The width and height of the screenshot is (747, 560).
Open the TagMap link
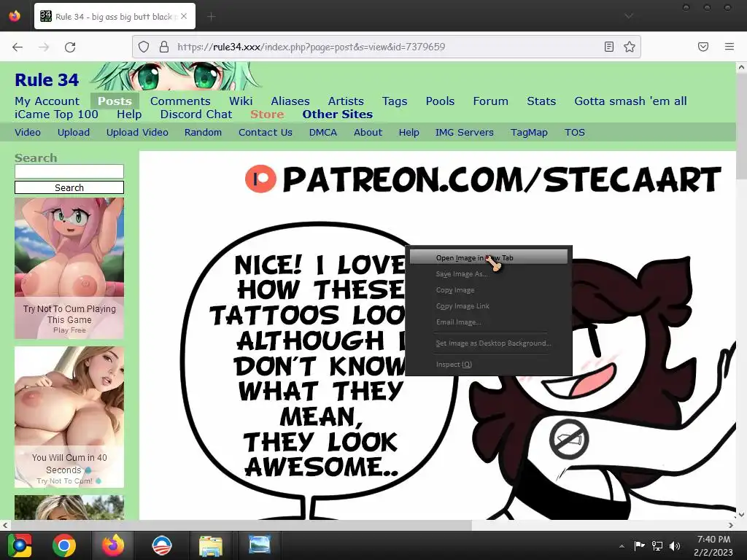529,133
